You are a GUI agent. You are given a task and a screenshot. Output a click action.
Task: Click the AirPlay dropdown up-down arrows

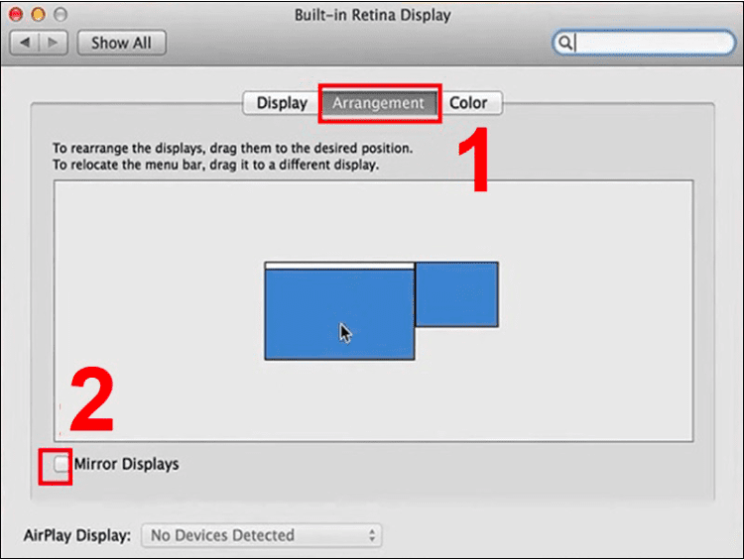[x=372, y=535]
